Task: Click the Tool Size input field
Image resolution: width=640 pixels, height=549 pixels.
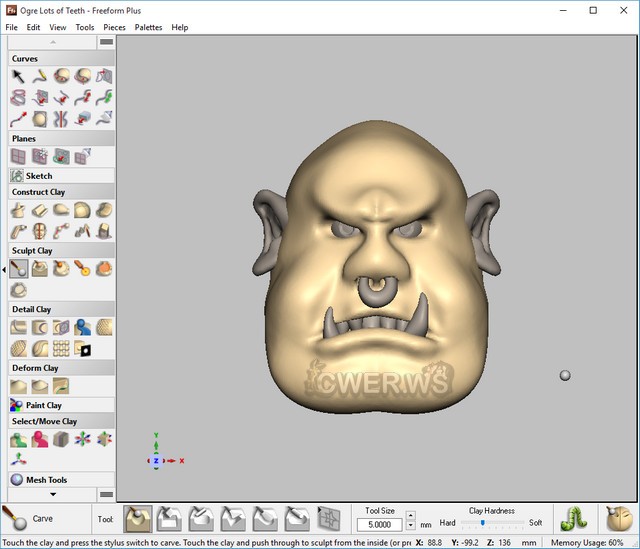Action: 379,525
